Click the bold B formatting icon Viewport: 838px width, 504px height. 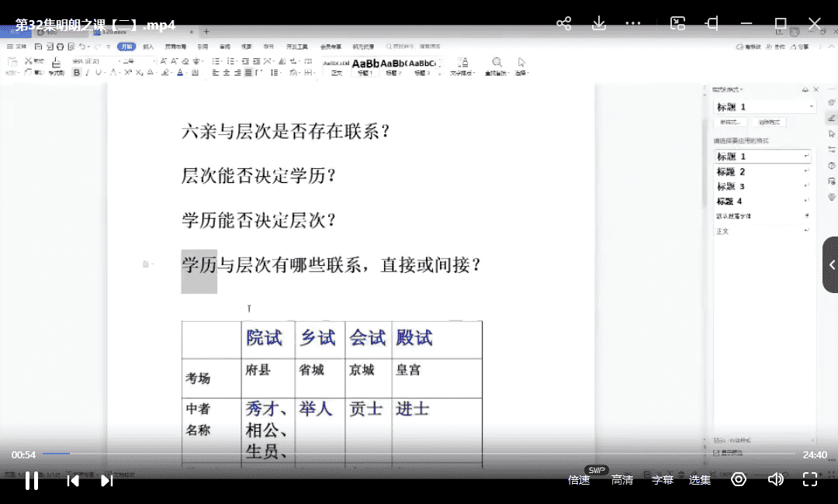76,73
